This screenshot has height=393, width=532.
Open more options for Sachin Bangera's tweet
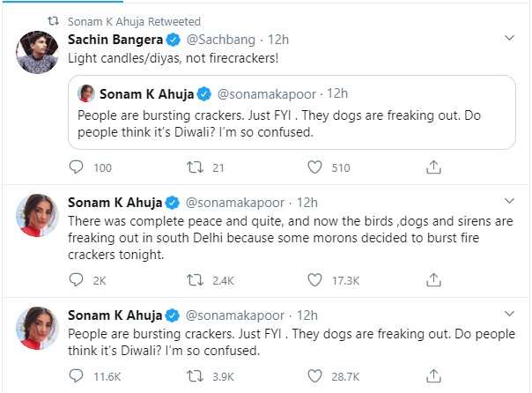tap(509, 40)
